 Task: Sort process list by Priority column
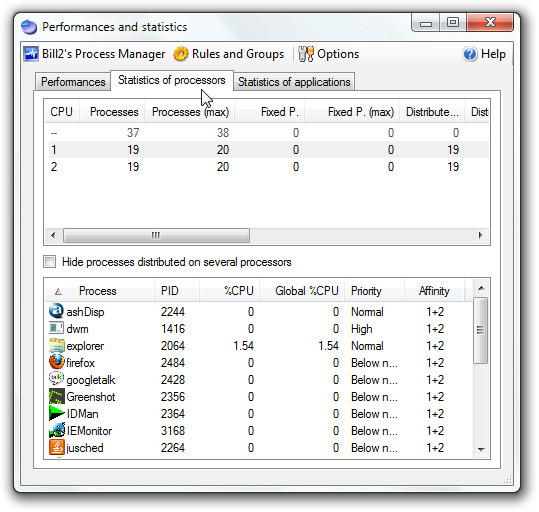pos(374,291)
